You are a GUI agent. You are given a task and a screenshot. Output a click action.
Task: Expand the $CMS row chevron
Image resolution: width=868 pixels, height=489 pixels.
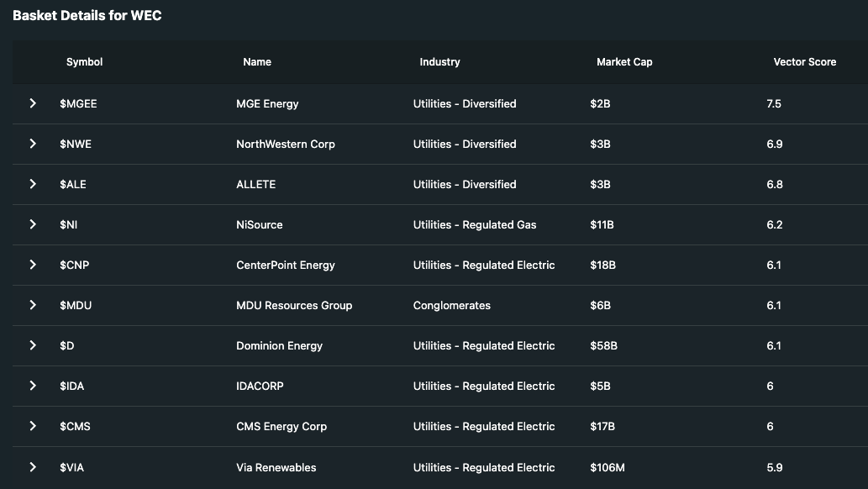(33, 427)
